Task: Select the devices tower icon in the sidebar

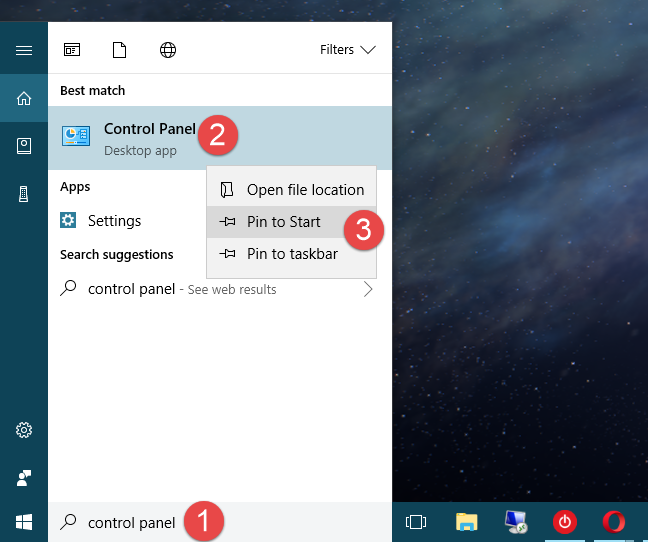Action: coord(24,194)
